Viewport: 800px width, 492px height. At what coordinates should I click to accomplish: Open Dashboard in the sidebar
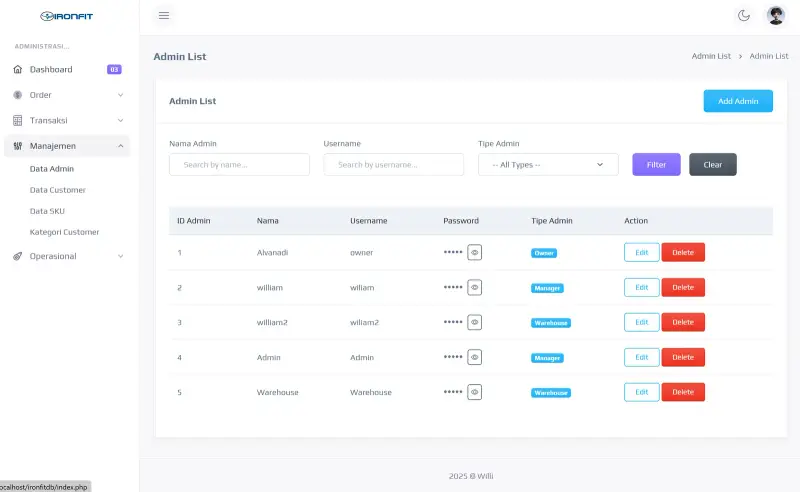click(67, 69)
